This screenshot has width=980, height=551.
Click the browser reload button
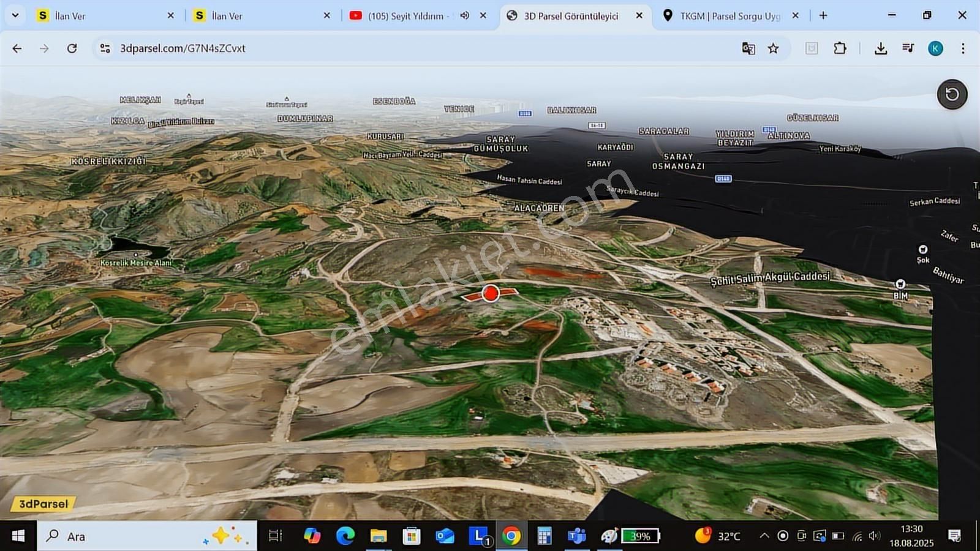(x=73, y=48)
